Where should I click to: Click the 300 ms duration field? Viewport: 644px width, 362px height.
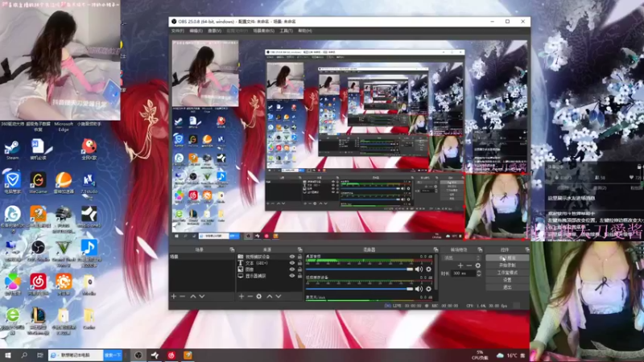tap(464, 274)
